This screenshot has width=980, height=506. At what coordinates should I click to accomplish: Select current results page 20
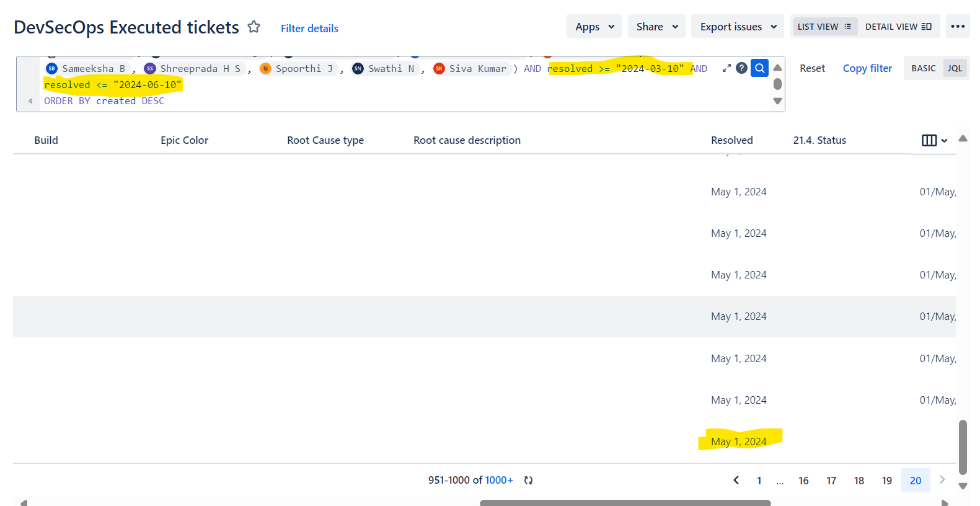916,481
